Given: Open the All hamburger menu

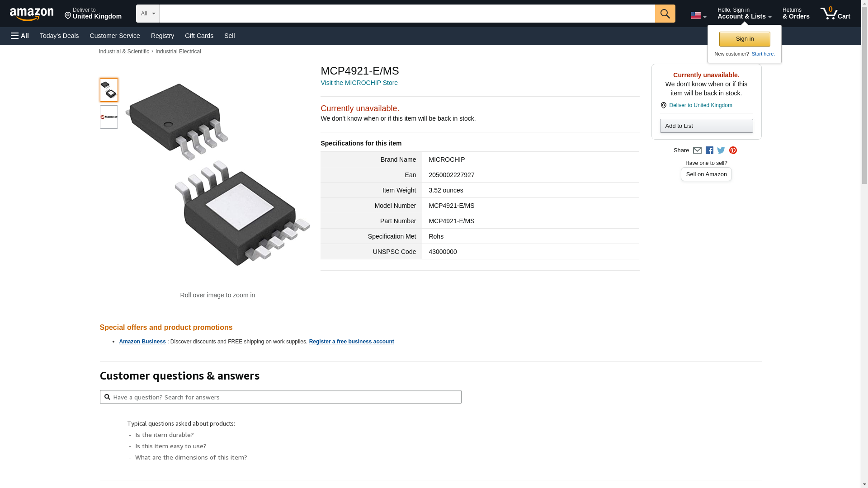Looking at the screenshot, I should tap(20, 36).
